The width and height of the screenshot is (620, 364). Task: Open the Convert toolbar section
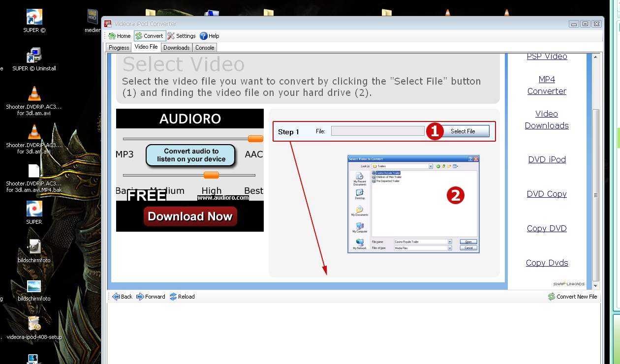coord(150,36)
